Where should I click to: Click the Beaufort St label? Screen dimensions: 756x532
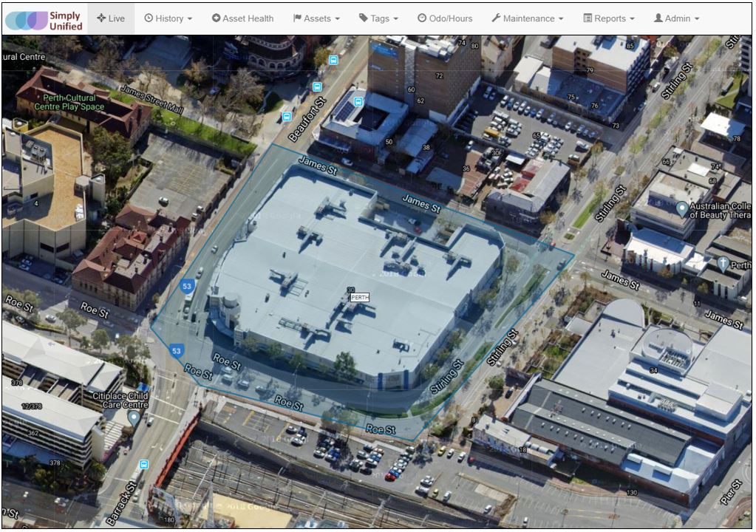[x=307, y=120]
